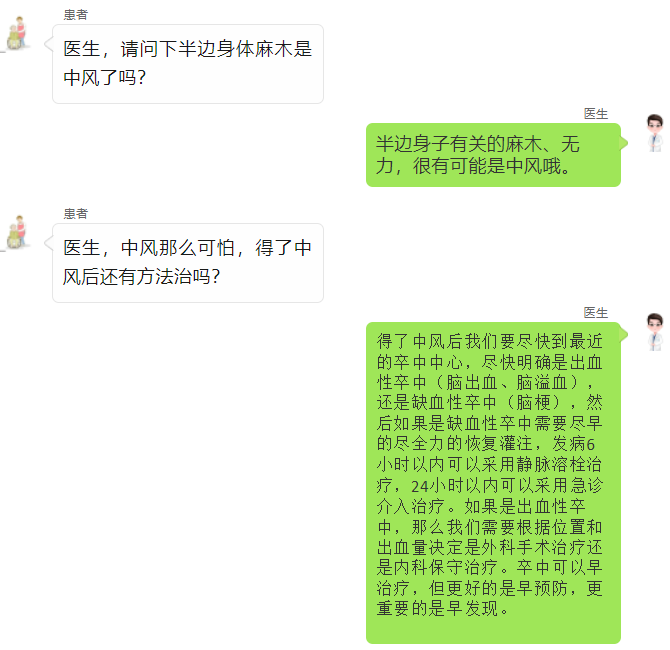Click the text 24小时以内 in the long reply
The image size is (670, 650).
pos(455,486)
